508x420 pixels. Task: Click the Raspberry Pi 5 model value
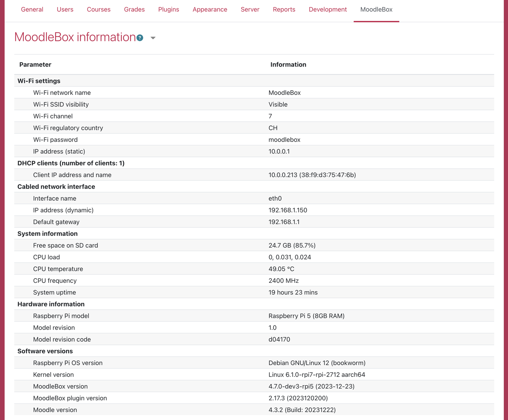(x=307, y=316)
